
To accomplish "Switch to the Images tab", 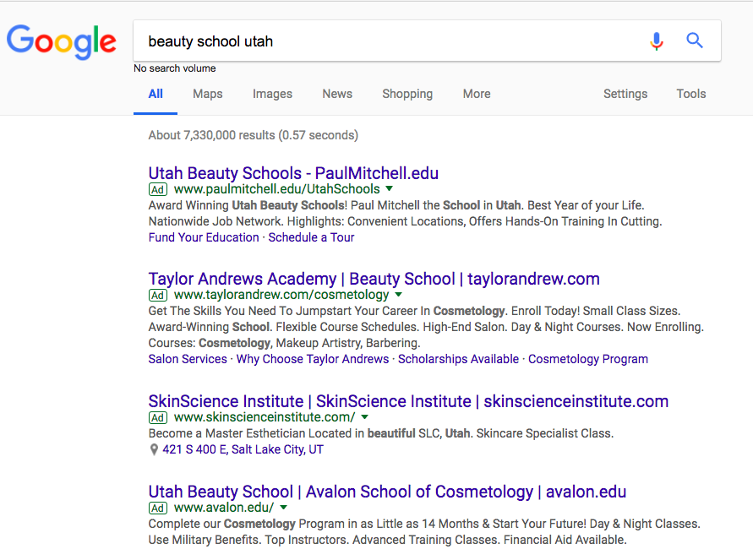I will (272, 94).
